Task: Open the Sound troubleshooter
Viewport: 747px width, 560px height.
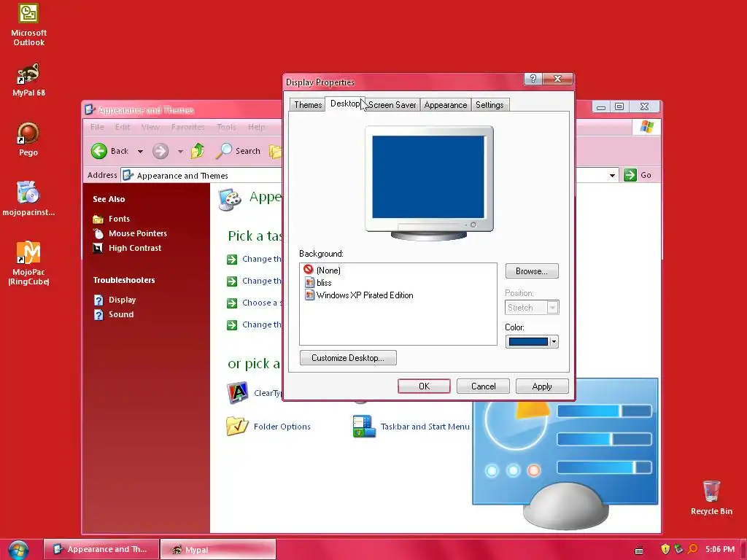Action: pyautogui.click(x=121, y=314)
